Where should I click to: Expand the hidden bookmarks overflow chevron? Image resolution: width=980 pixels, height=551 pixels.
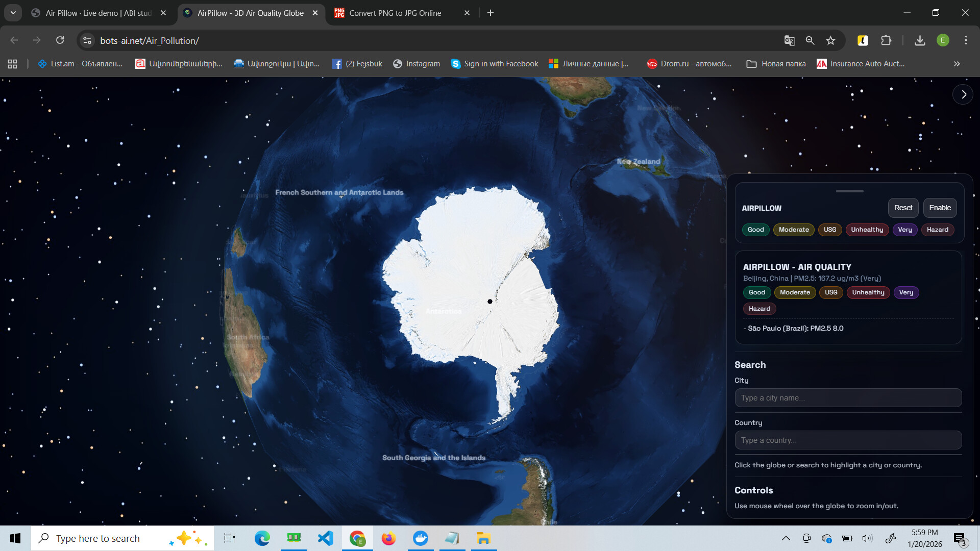point(957,64)
